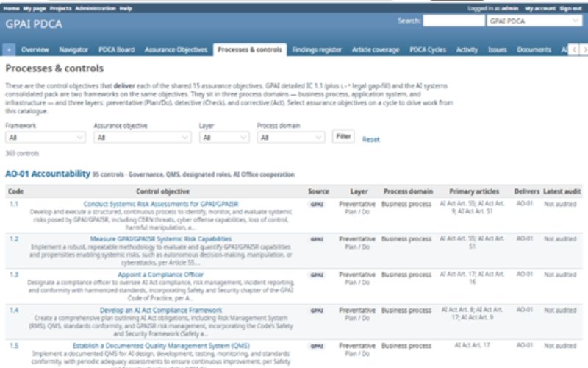The image size is (588, 368).
Task: Click the GPAI source badge in row 1.3
Action: (317, 275)
